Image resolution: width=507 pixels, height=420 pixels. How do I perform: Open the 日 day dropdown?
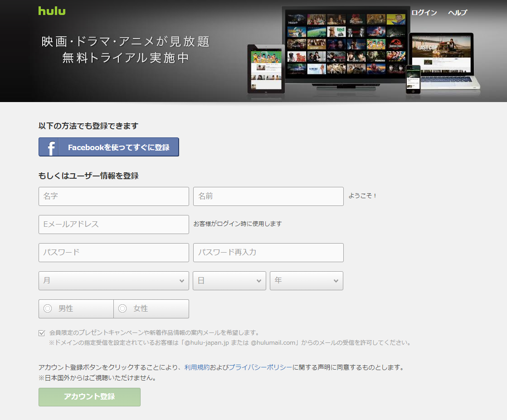click(229, 281)
